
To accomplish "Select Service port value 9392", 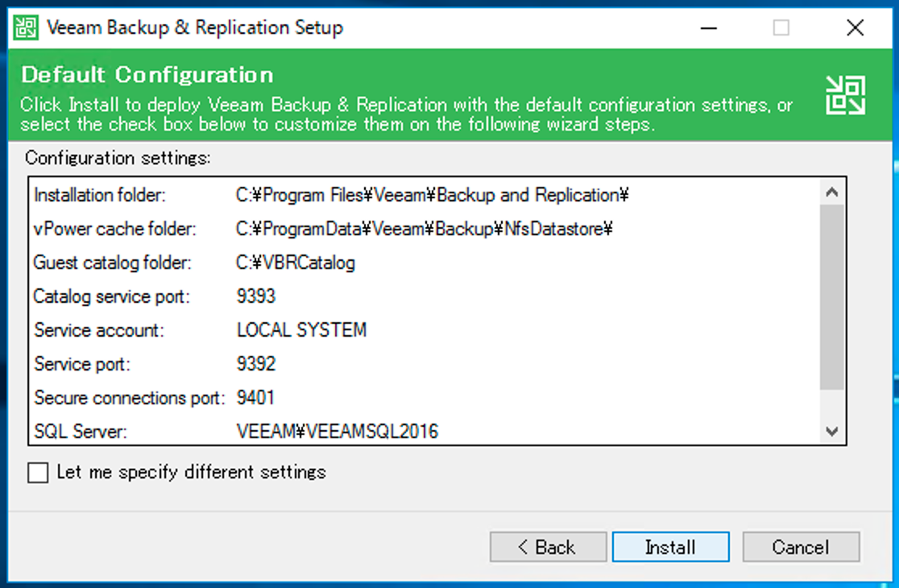I will [255, 364].
